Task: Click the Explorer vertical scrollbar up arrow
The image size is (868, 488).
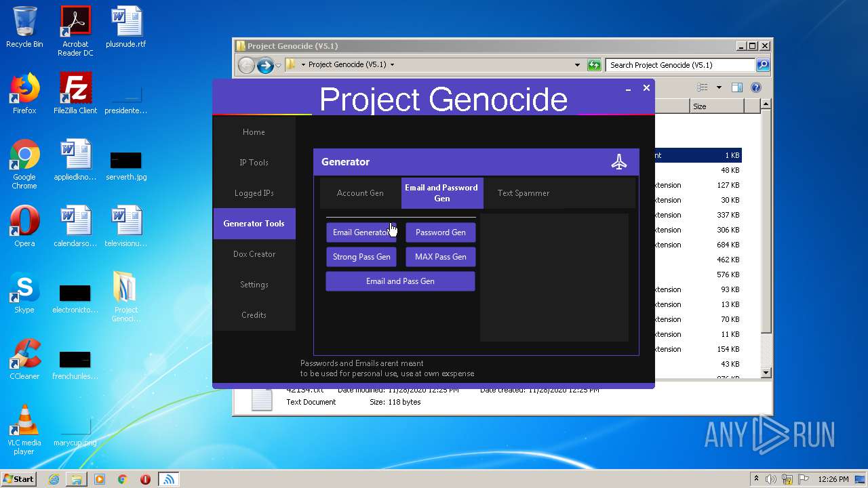Action: [x=766, y=104]
